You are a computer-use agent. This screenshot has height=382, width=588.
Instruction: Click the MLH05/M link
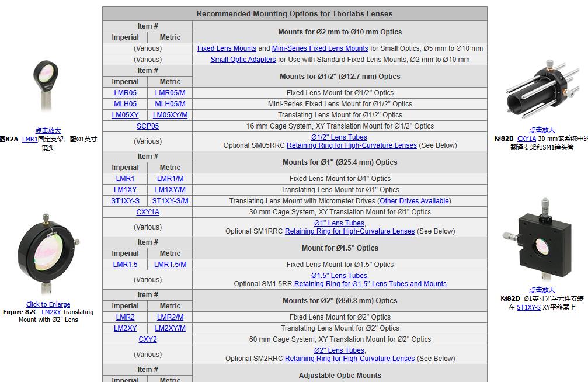pyautogui.click(x=170, y=104)
